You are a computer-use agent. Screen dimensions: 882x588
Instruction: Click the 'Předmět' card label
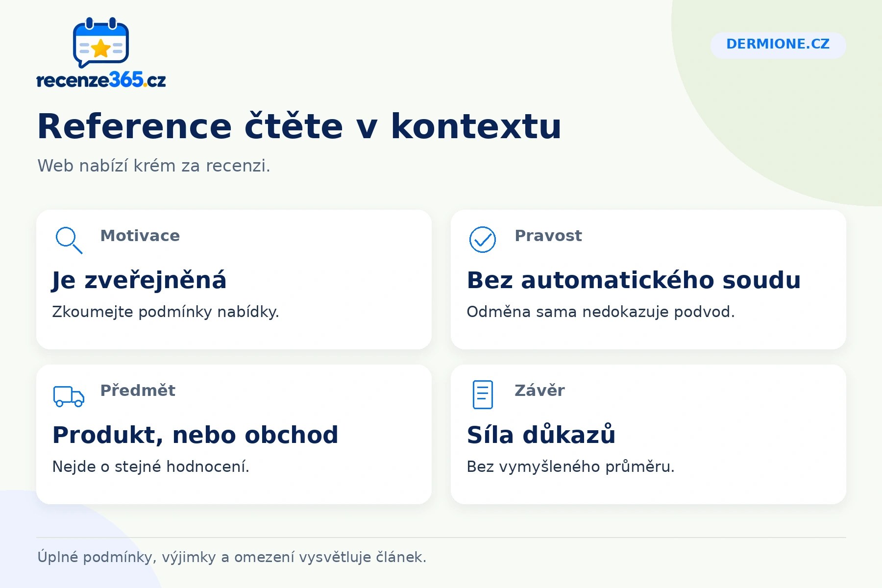pos(138,391)
